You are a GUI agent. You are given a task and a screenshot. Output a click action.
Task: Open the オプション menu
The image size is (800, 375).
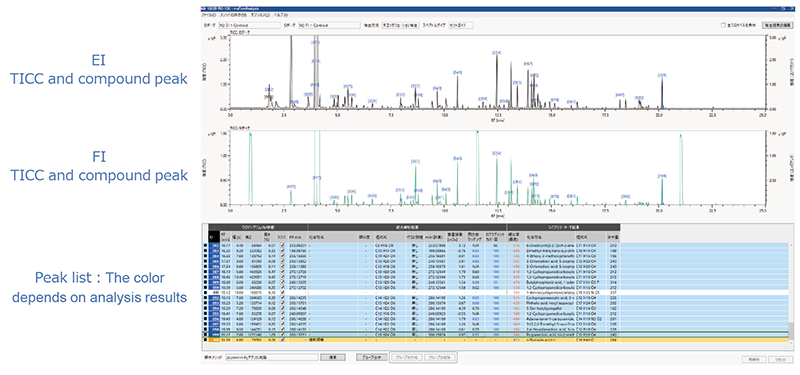pos(260,15)
